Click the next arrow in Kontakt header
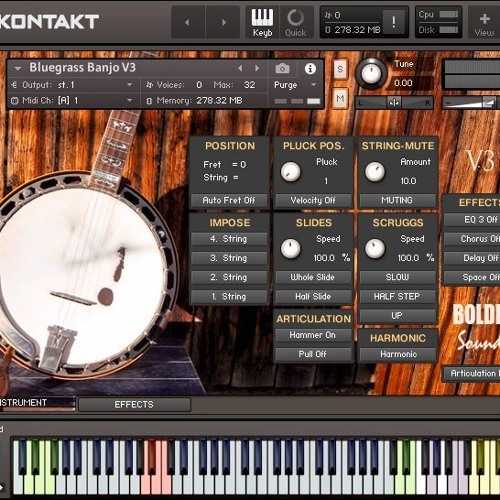The width and height of the screenshot is (500, 500). click(224, 22)
